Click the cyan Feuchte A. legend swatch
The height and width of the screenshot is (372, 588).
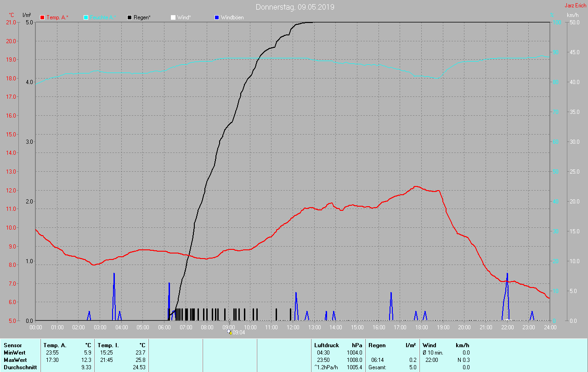point(86,17)
